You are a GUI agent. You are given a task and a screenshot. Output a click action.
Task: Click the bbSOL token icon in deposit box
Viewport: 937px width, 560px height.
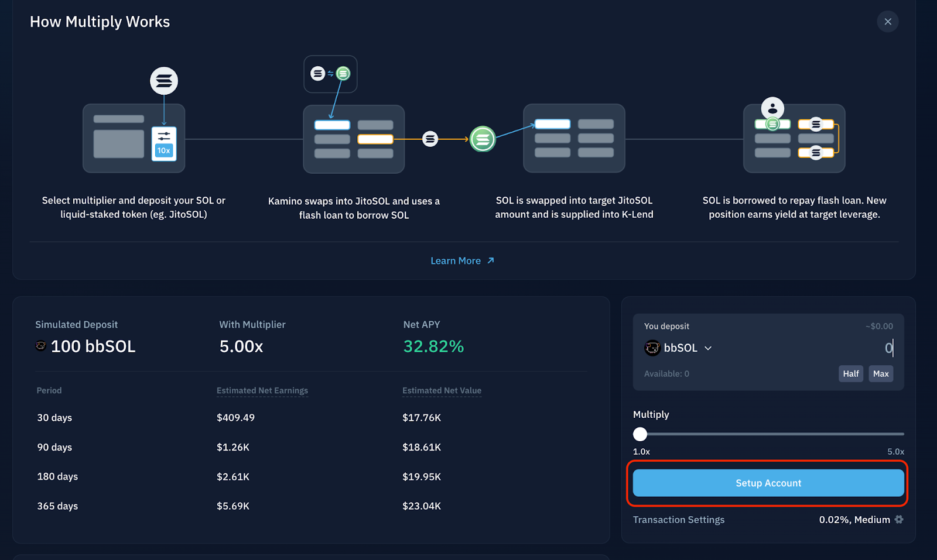[x=652, y=348]
